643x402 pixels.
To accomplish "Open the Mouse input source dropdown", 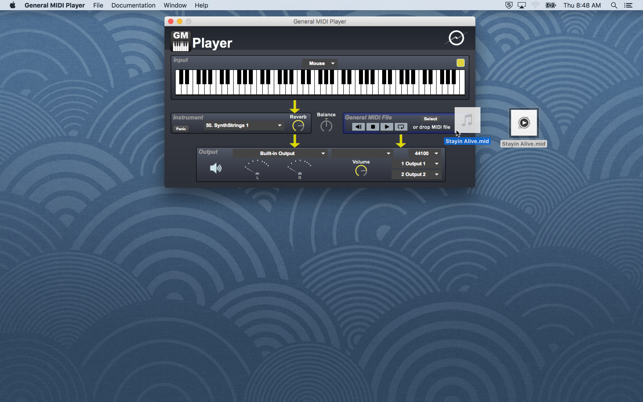I will (x=320, y=63).
